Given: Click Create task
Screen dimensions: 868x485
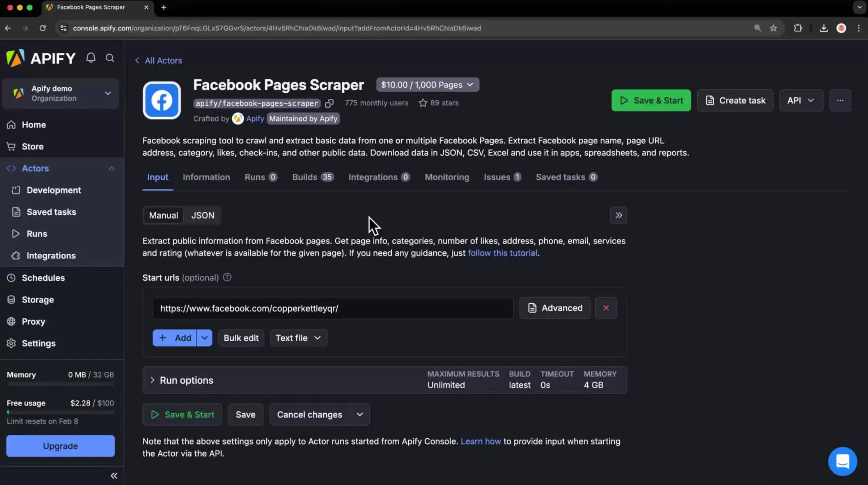Looking at the screenshot, I should [x=735, y=100].
